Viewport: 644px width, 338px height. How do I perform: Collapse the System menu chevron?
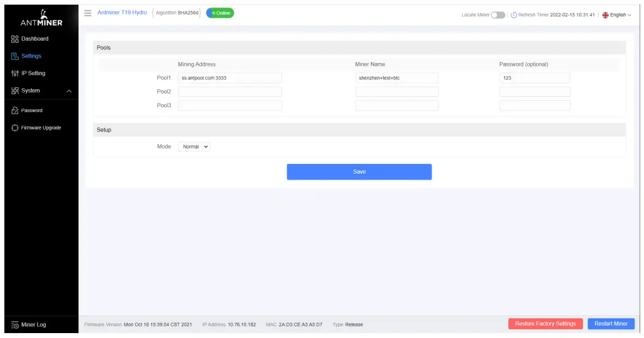[69, 91]
